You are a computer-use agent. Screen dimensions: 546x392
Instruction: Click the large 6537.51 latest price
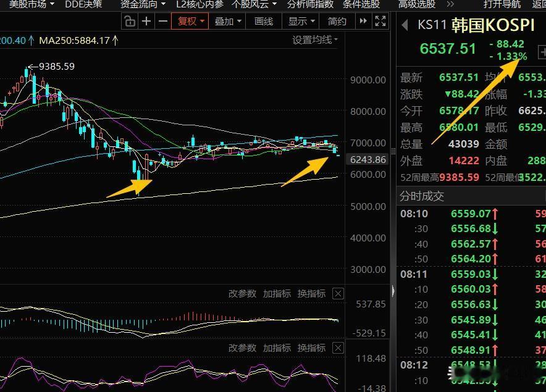(x=448, y=49)
